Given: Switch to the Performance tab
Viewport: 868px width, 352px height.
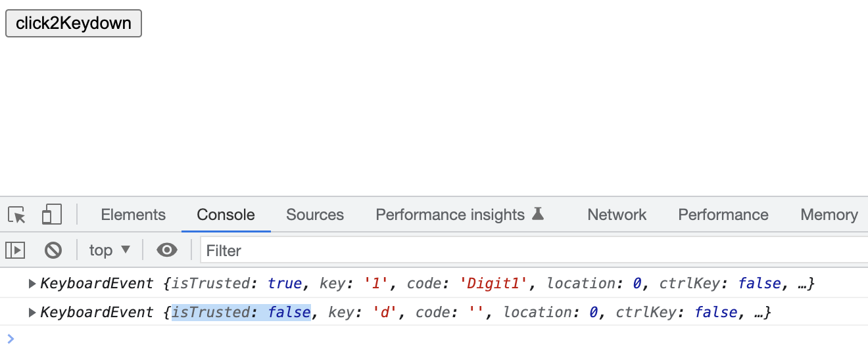Looking at the screenshot, I should [x=723, y=215].
